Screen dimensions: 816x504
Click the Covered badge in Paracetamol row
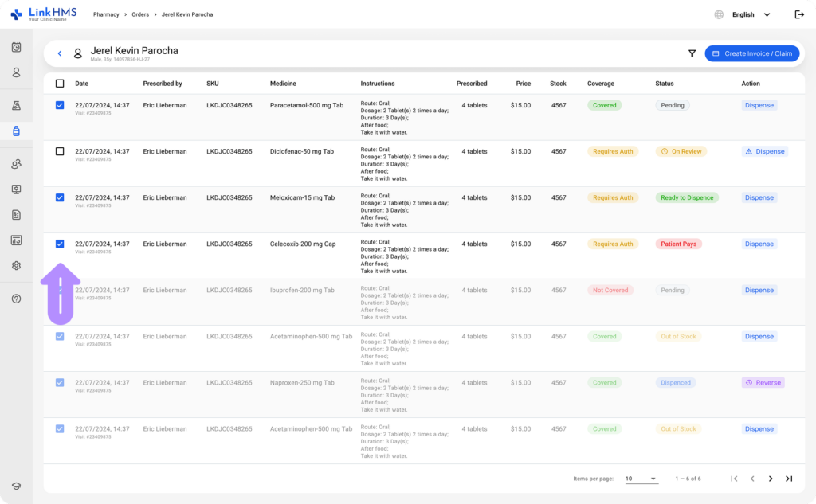coord(604,105)
